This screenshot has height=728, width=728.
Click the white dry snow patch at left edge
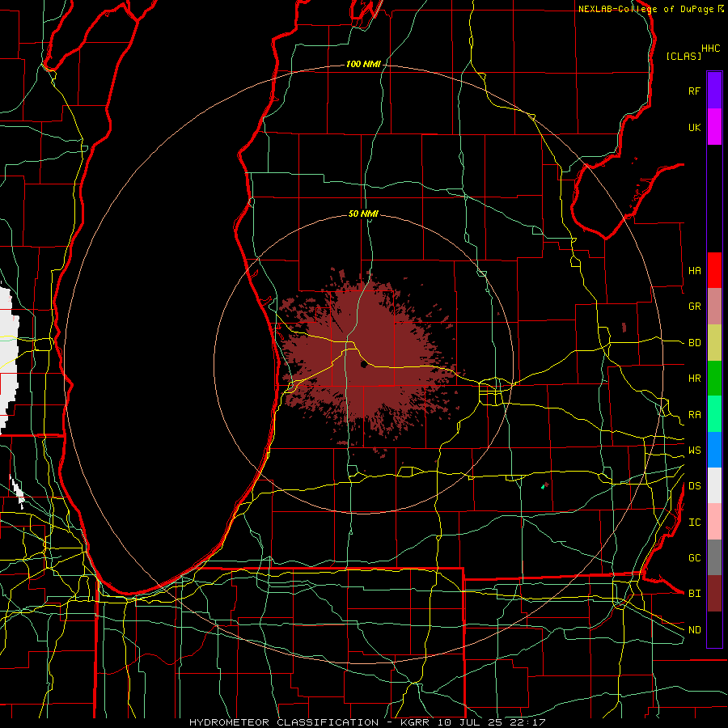9,360
